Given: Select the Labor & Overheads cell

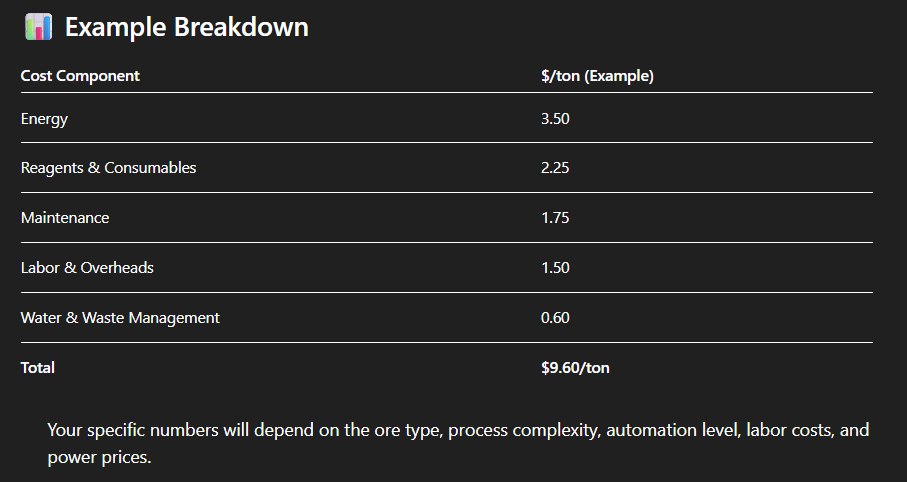Looking at the screenshot, I should [87, 268].
